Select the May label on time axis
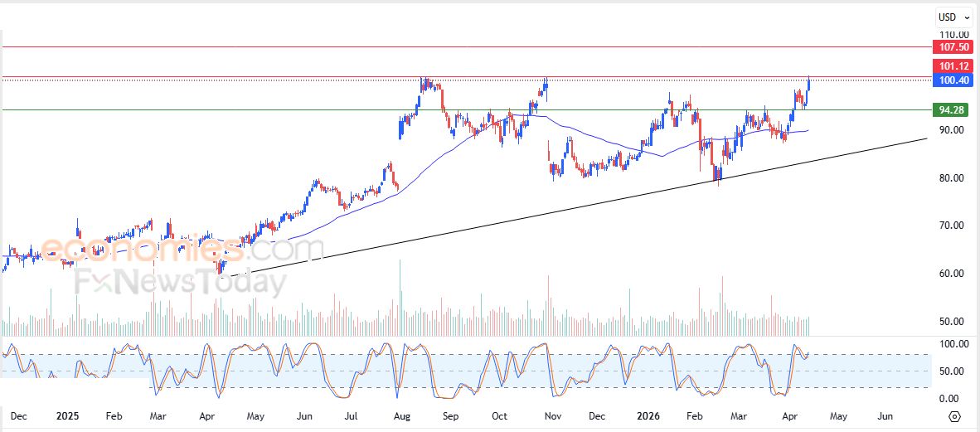This screenshot has width=980, height=432. click(x=838, y=416)
